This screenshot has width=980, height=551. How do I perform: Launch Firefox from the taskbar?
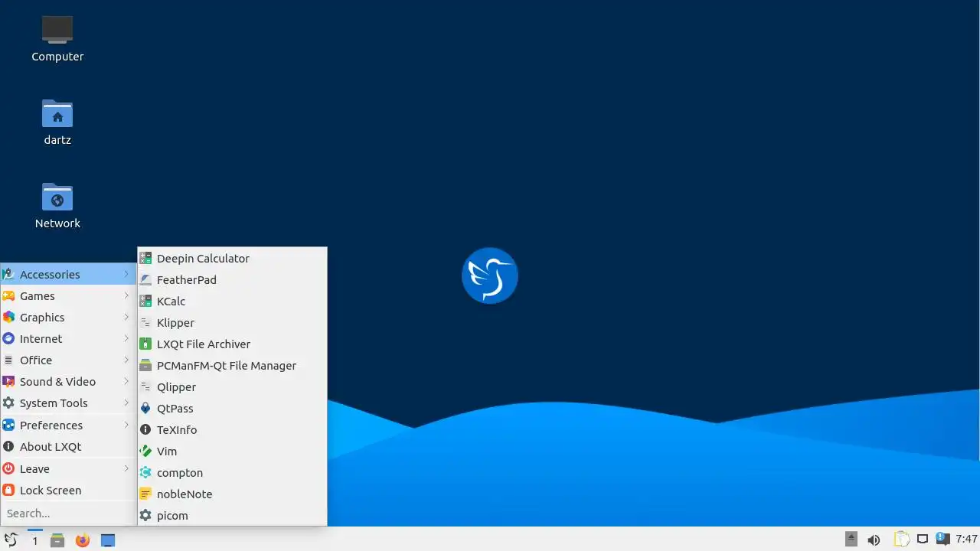(x=83, y=540)
